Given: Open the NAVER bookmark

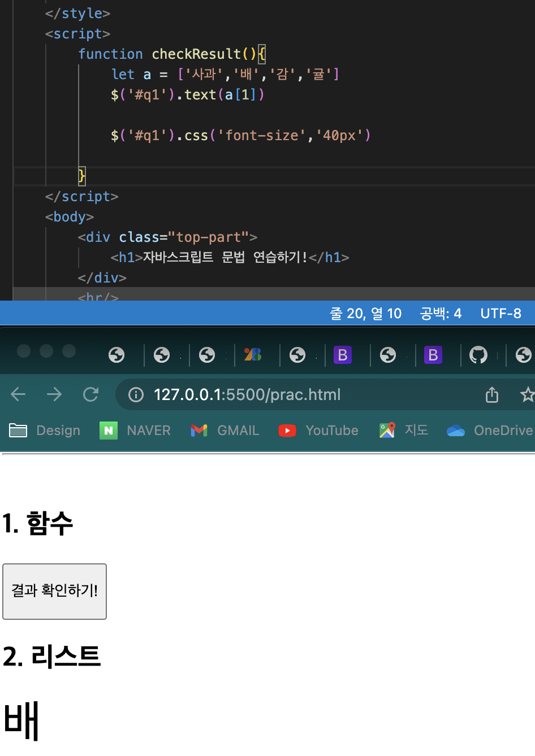Looking at the screenshot, I should [x=135, y=431].
